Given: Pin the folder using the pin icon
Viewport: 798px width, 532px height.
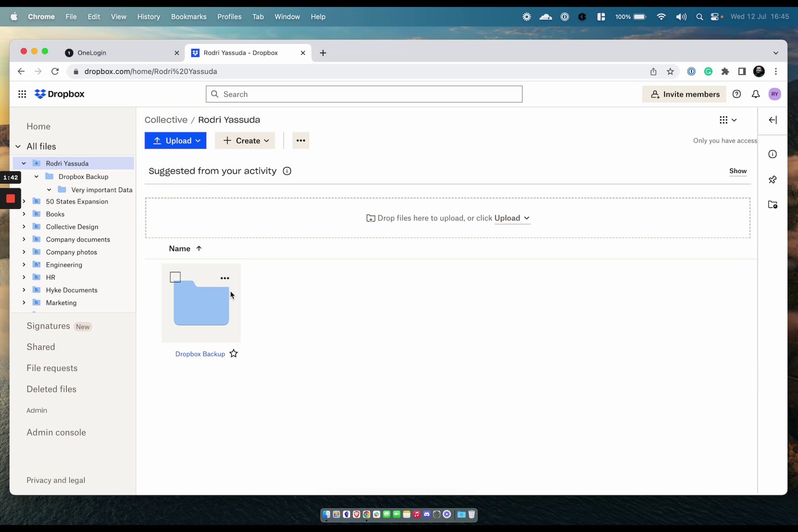Looking at the screenshot, I should pos(772,179).
